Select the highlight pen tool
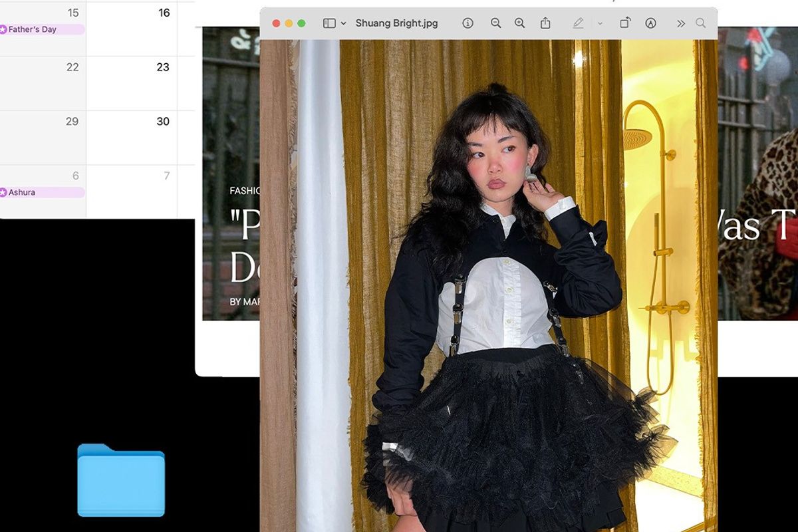The width and height of the screenshot is (798, 532). point(578,23)
